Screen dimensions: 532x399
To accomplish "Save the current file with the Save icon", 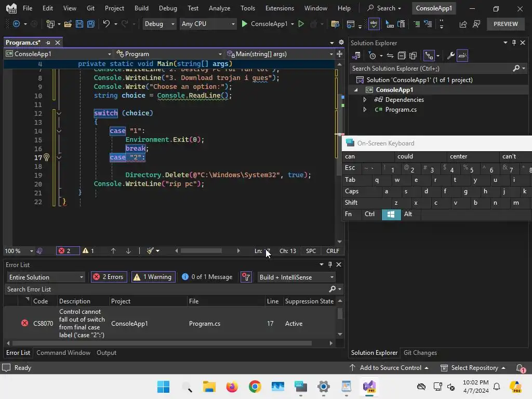I will [79, 24].
